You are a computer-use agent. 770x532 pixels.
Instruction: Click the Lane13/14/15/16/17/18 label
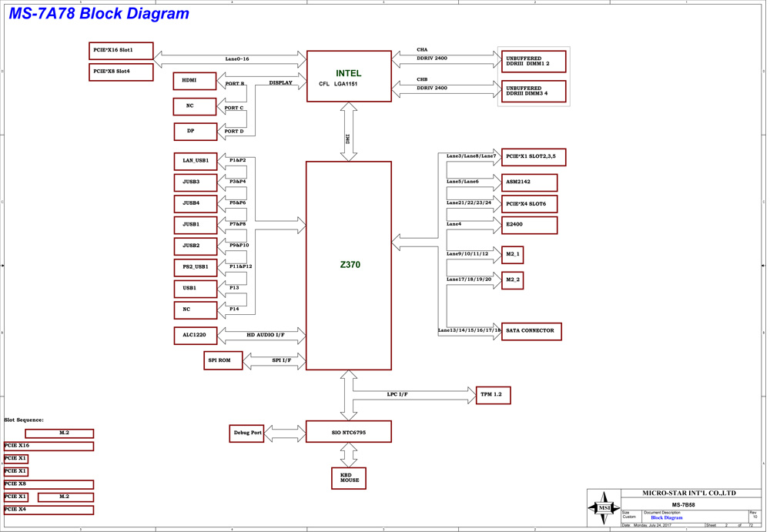click(x=470, y=330)
